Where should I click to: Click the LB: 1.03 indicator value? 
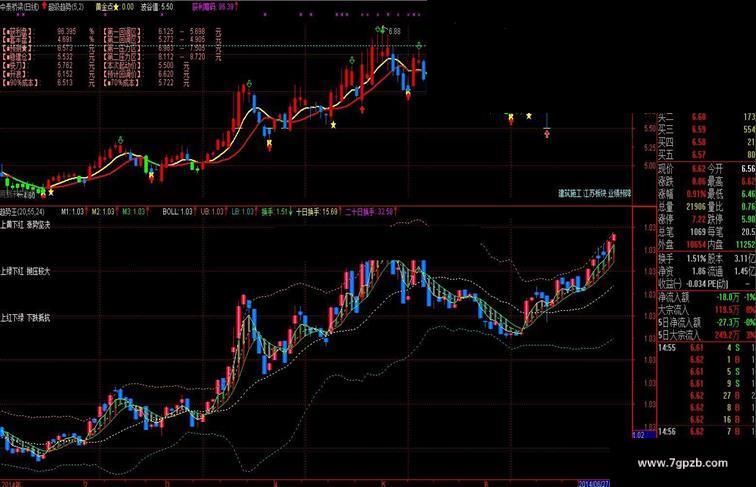click(x=242, y=211)
